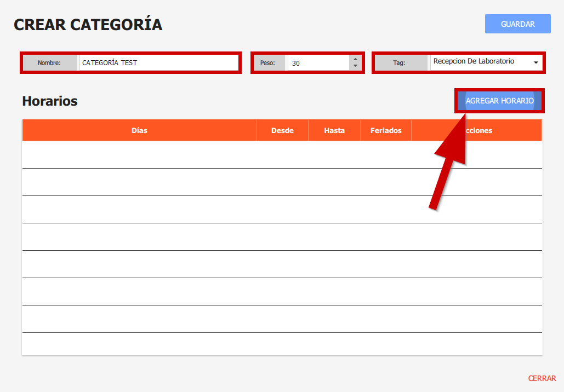Click the GUARDAR button
The image size is (564, 392).
click(x=517, y=24)
